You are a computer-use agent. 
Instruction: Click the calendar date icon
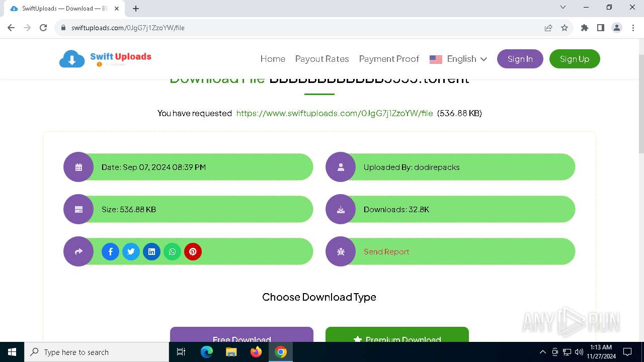pyautogui.click(x=78, y=167)
